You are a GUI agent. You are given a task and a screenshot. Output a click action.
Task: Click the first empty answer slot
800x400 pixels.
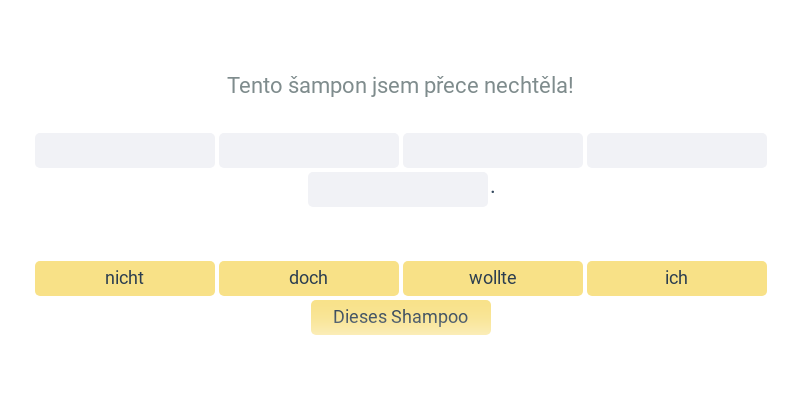[x=125, y=150]
